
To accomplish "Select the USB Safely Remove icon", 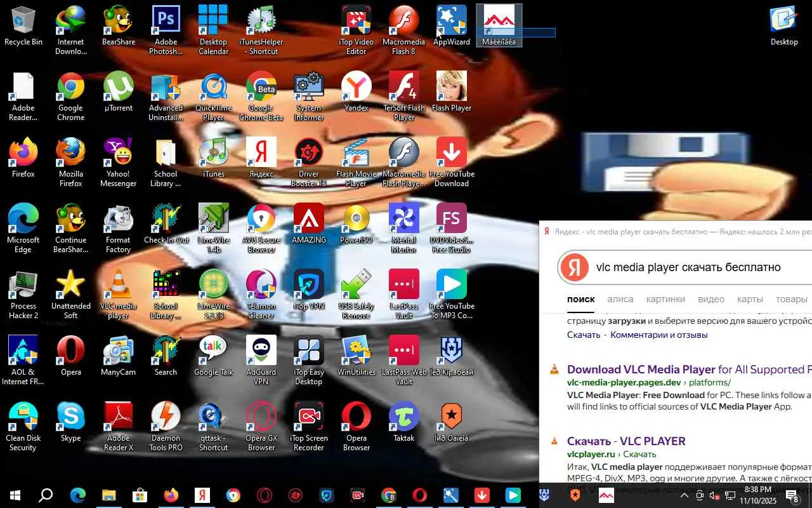I will pyautogui.click(x=357, y=295).
